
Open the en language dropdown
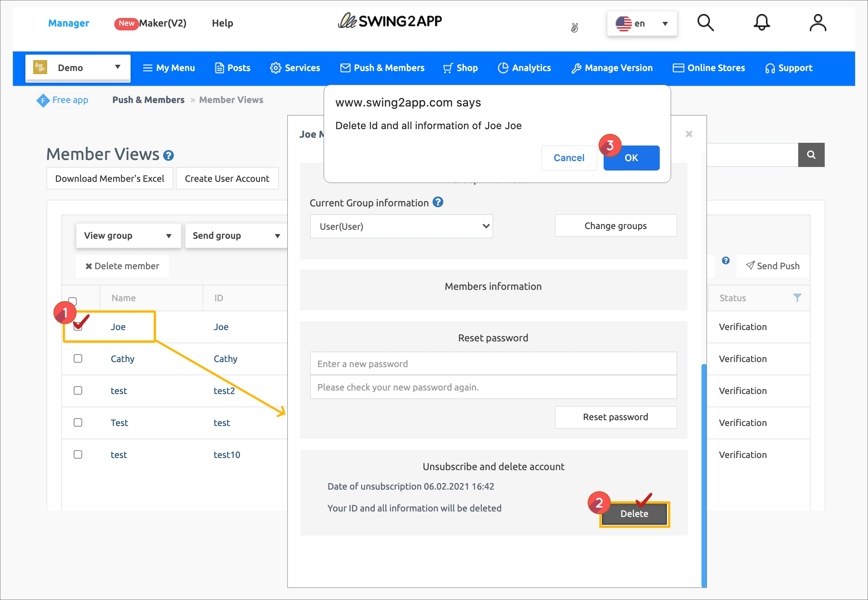click(x=642, y=24)
